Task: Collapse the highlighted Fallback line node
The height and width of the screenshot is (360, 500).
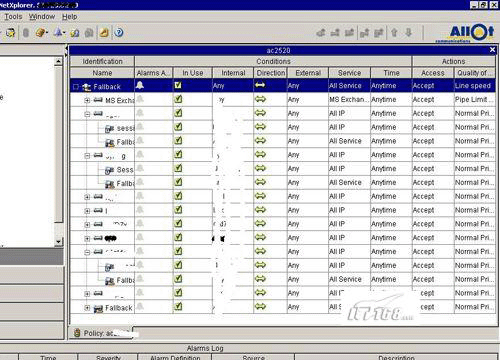Action: click(x=76, y=87)
